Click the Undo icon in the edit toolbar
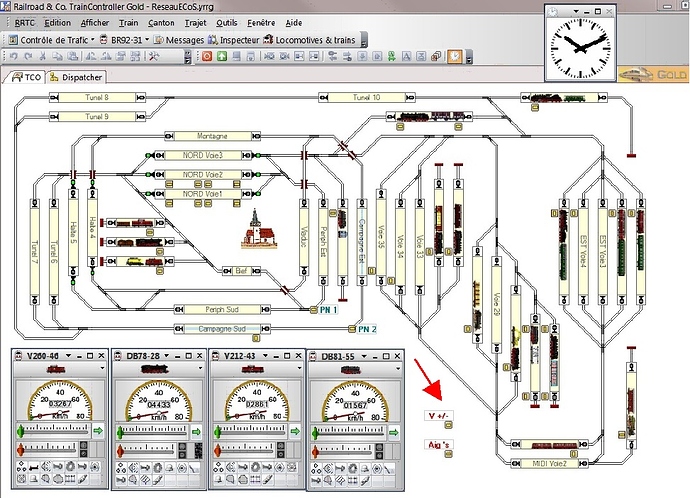Image resolution: width=690 pixels, height=498 pixels. click(x=14, y=56)
